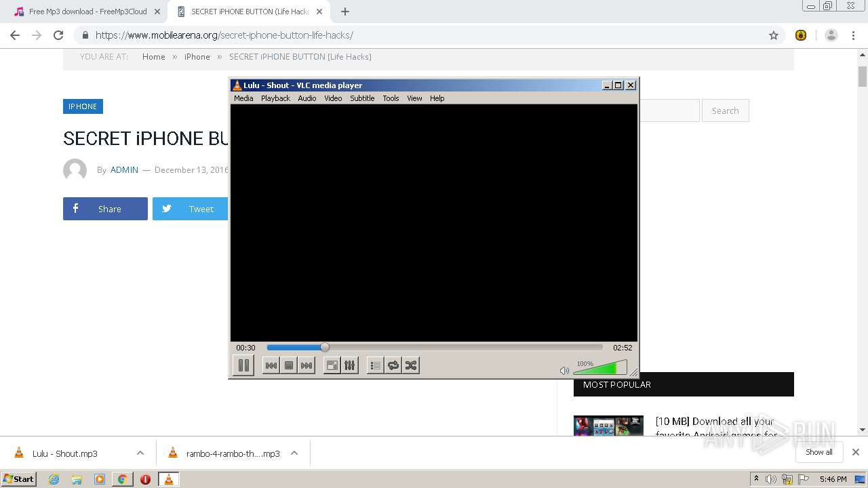
Task: Open the Audio menu
Action: pyautogui.click(x=307, y=98)
